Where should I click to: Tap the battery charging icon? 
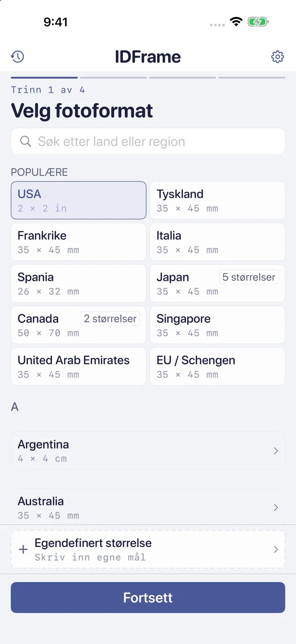(x=258, y=22)
